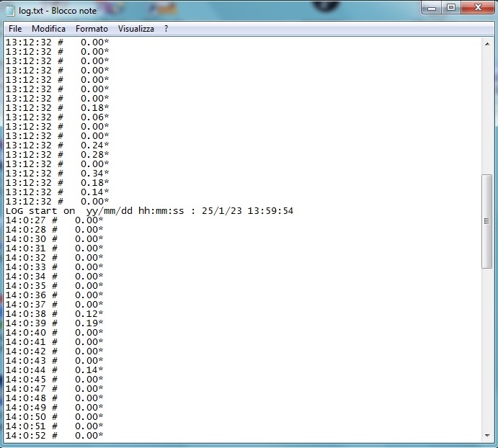
Task: Click the line 14:0:44 with 0.14*
Action: tap(54, 370)
